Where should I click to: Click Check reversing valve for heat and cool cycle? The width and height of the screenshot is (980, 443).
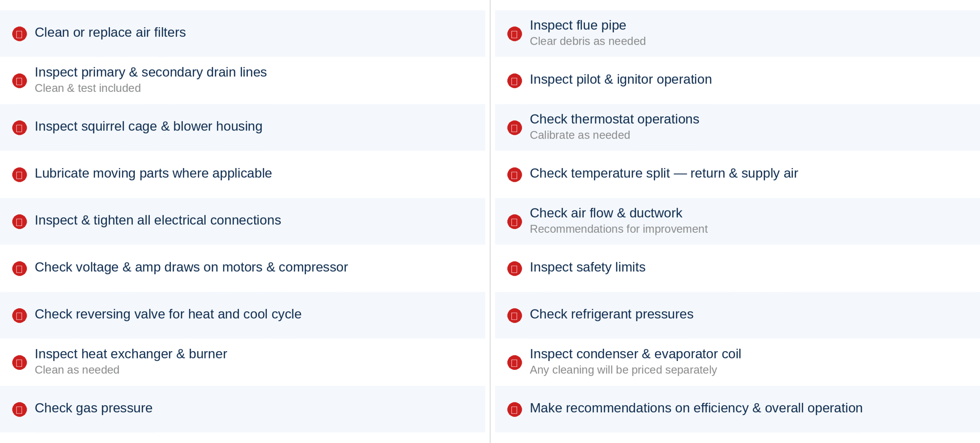[x=168, y=314]
